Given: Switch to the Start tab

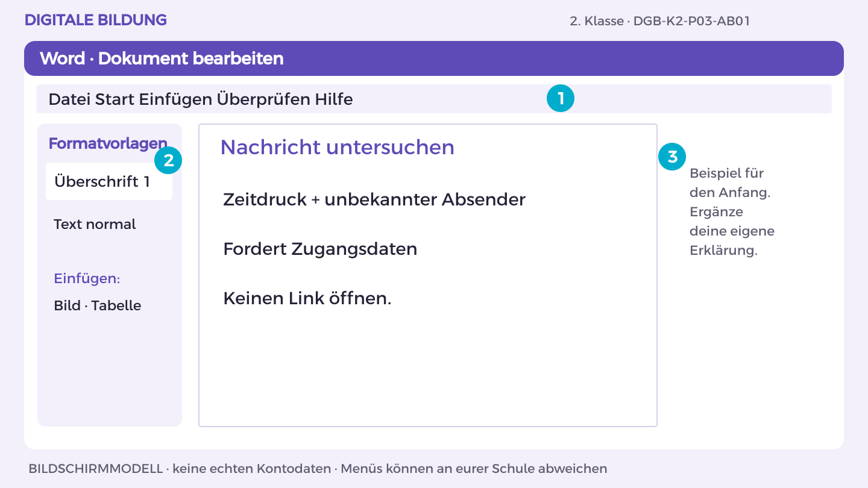Looking at the screenshot, I should pos(115,99).
